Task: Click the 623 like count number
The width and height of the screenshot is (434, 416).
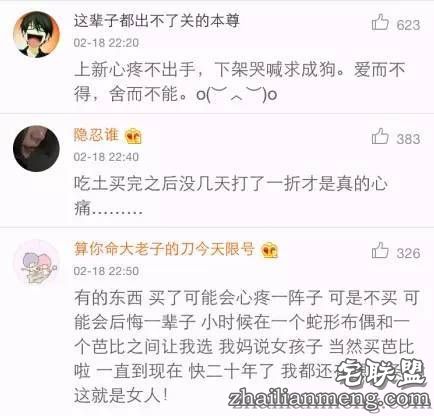Action: click(x=408, y=25)
